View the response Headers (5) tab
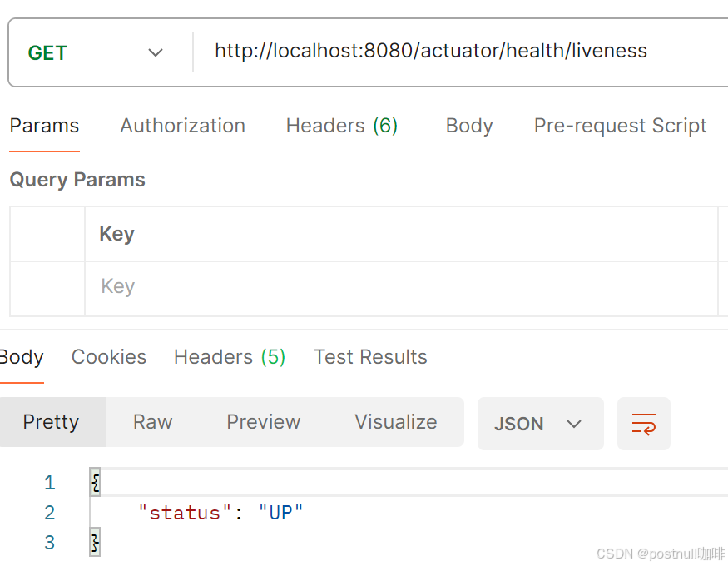The height and width of the screenshot is (566, 728). 230,357
